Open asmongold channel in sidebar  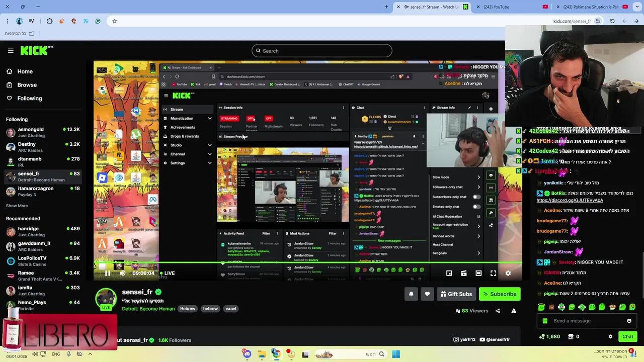43,132
